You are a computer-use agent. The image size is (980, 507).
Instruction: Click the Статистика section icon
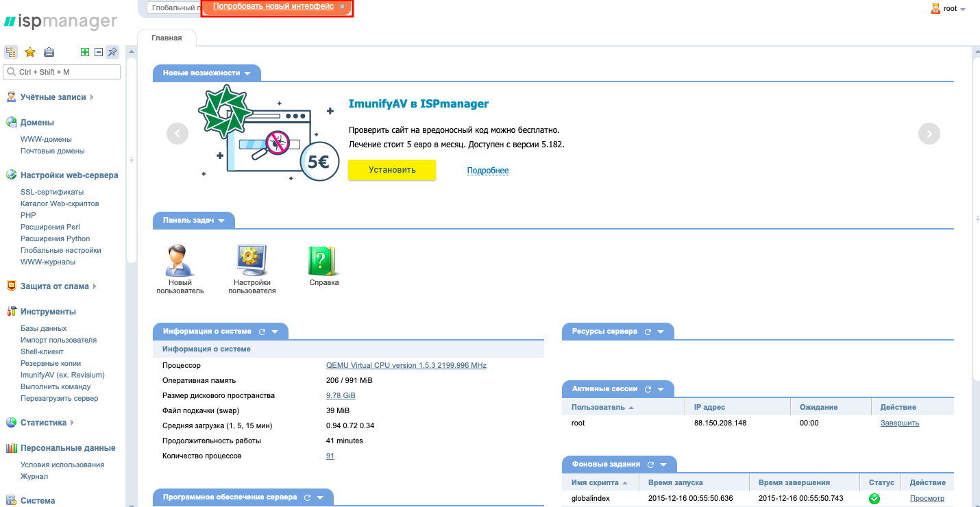click(x=12, y=423)
